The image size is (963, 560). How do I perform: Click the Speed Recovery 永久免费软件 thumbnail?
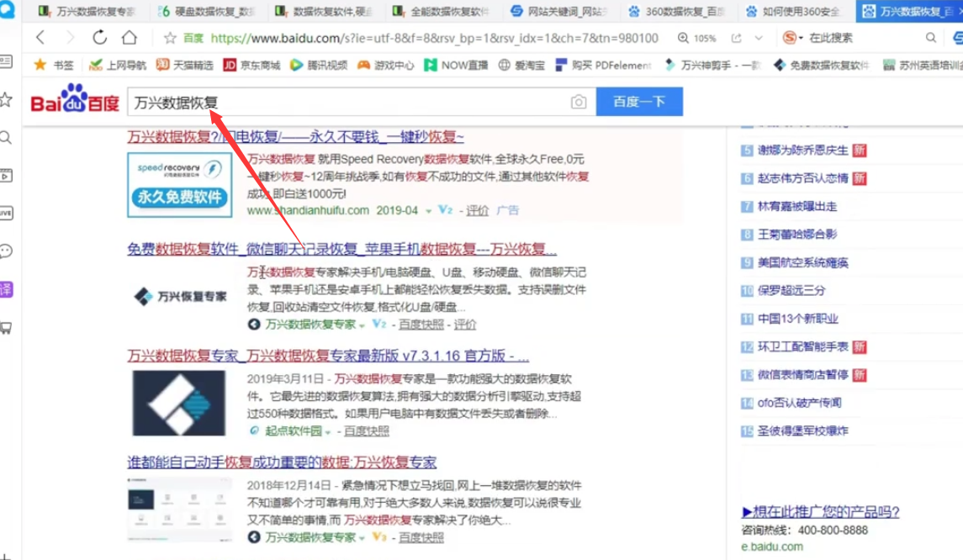(179, 185)
